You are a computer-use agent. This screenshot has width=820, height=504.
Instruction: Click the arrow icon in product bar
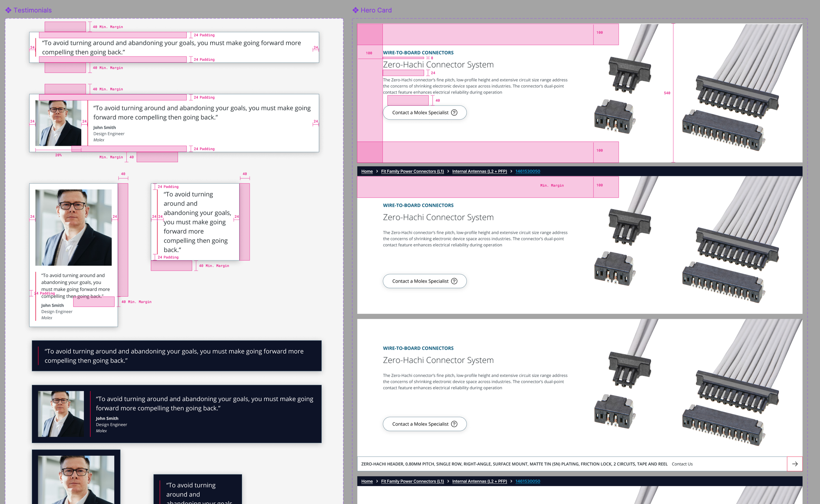[x=795, y=464]
